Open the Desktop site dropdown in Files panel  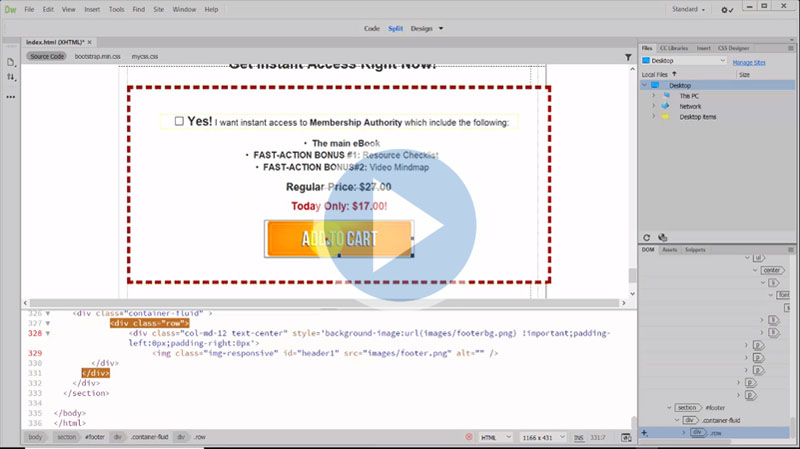coord(685,61)
